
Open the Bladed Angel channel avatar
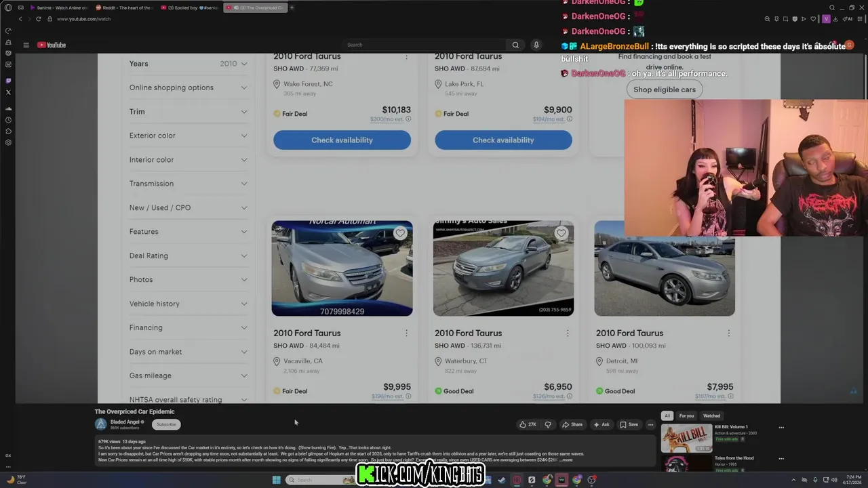coord(101,424)
